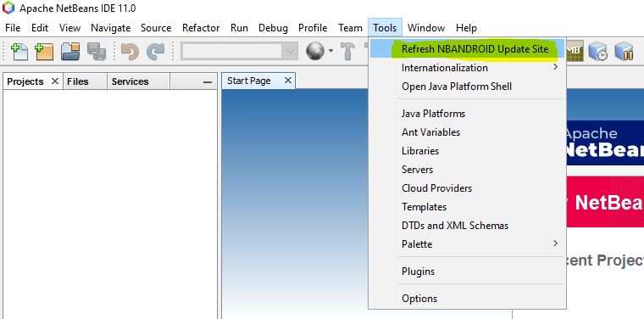The image size is (644, 319).
Task: Minimize the Projects window group
Action: pyautogui.click(x=208, y=82)
